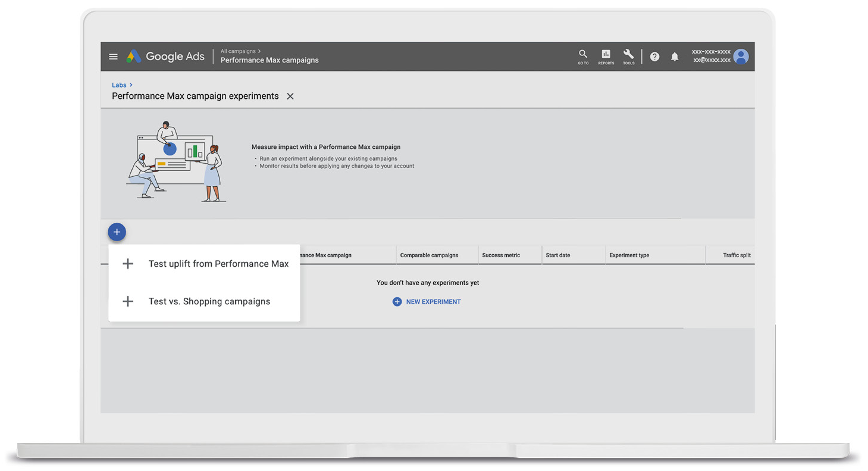Go to Labs breadcrumb link

coord(119,85)
